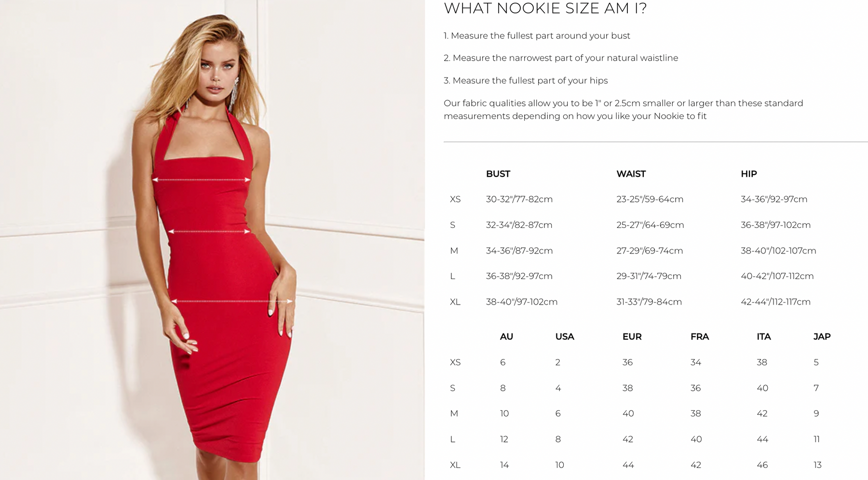Click the M waist value 27-29"/69-74cm

click(649, 251)
